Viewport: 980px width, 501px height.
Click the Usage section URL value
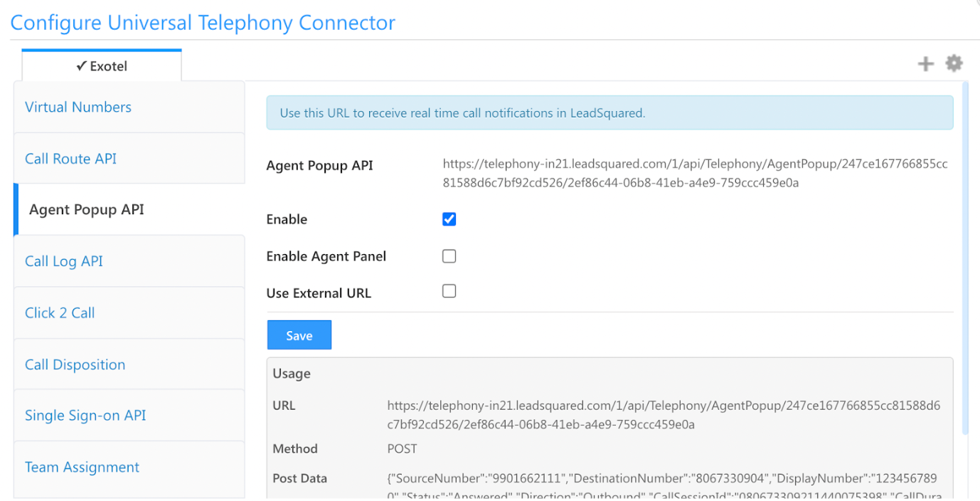coord(664,415)
